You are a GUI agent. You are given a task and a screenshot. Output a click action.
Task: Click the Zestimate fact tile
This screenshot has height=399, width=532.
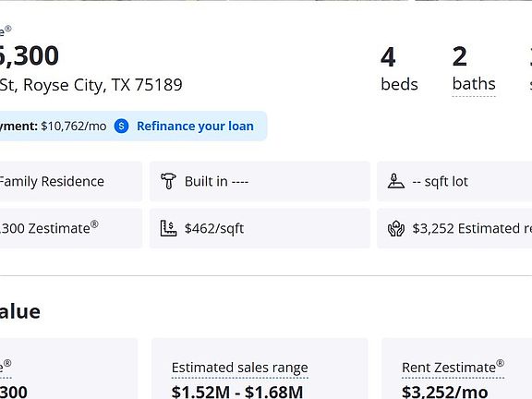pos(71,228)
